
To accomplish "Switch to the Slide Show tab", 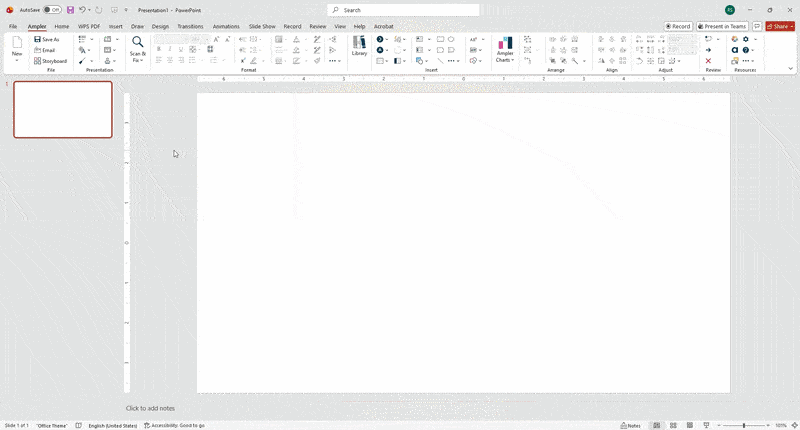I will tap(262, 26).
